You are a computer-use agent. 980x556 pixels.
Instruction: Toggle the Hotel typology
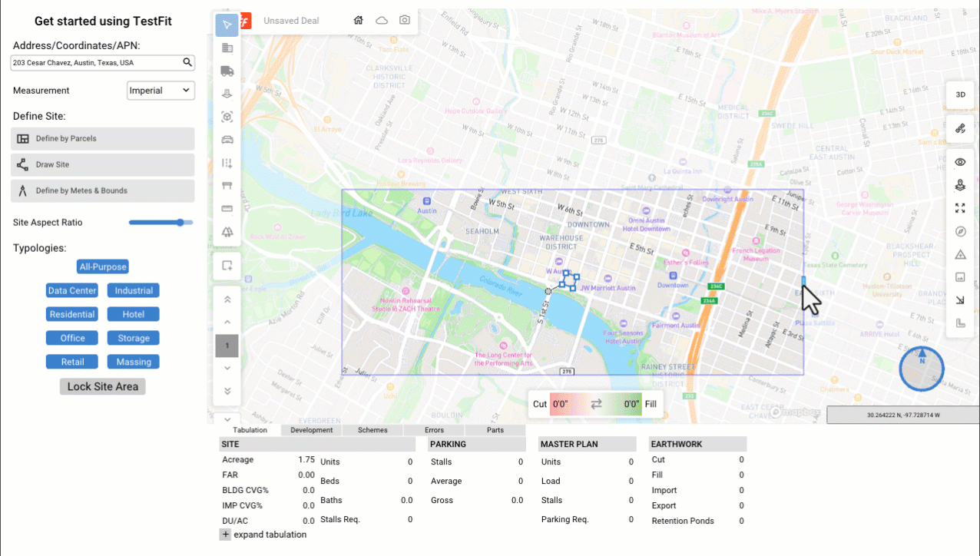point(134,314)
